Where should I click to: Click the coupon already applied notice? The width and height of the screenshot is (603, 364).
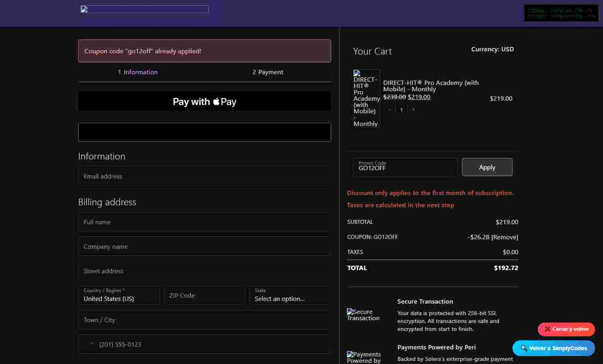(204, 51)
